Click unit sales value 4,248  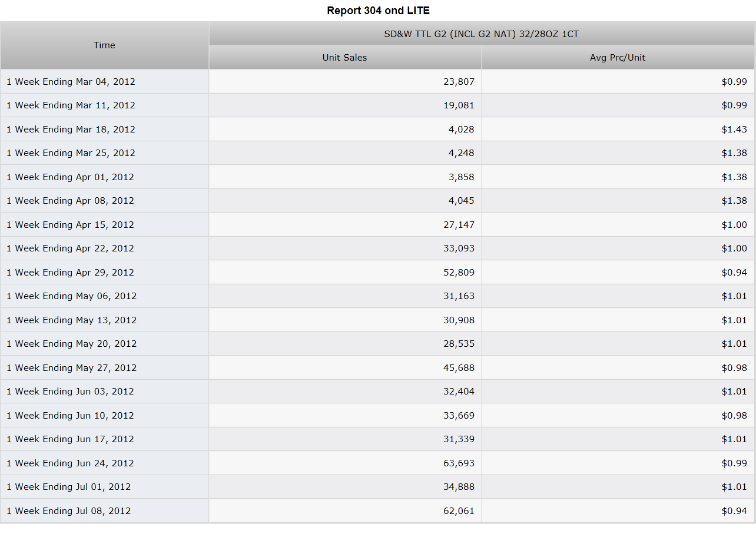click(x=462, y=153)
